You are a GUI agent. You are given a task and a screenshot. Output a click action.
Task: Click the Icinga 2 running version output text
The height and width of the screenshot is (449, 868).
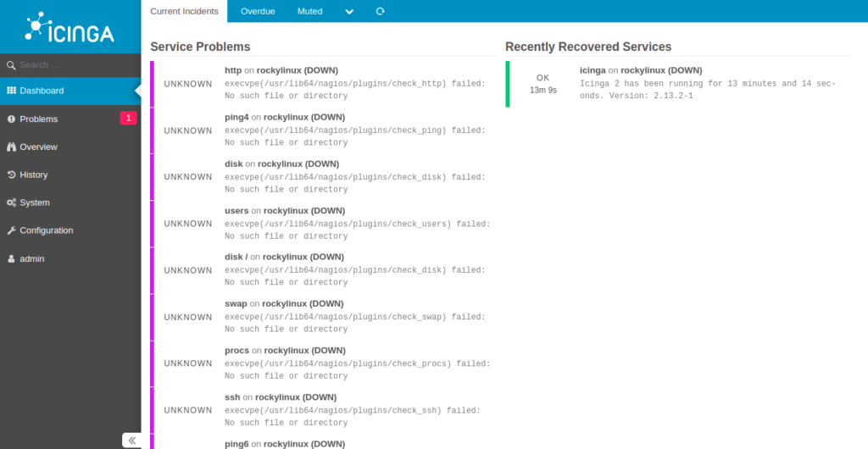(708, 90)
